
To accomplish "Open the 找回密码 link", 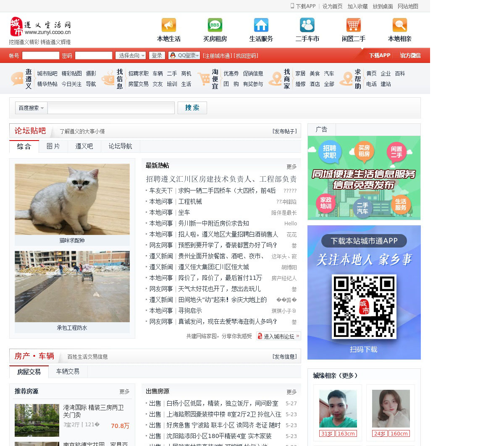I will pyautogui.click(x=246, y=56).
